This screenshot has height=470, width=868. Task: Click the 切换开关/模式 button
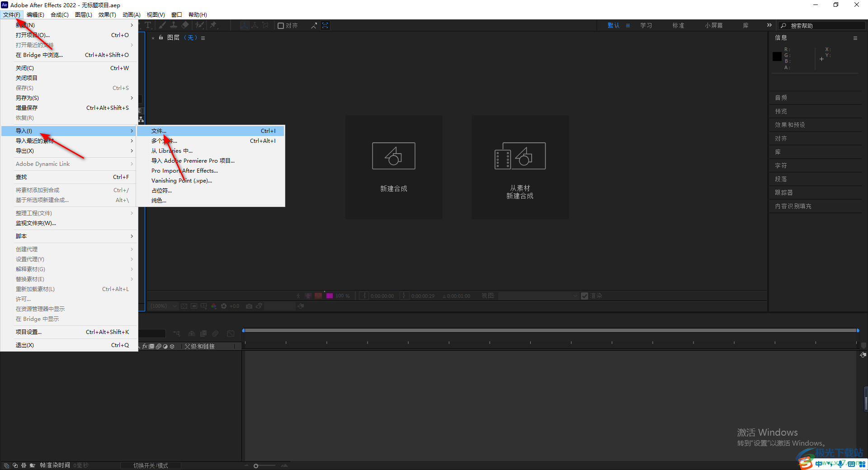point(151,465)
